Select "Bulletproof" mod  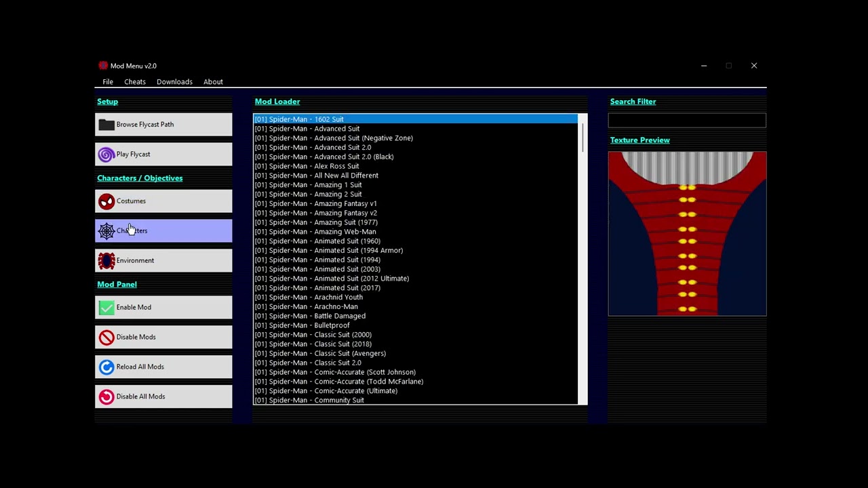(x=416, y=326)
